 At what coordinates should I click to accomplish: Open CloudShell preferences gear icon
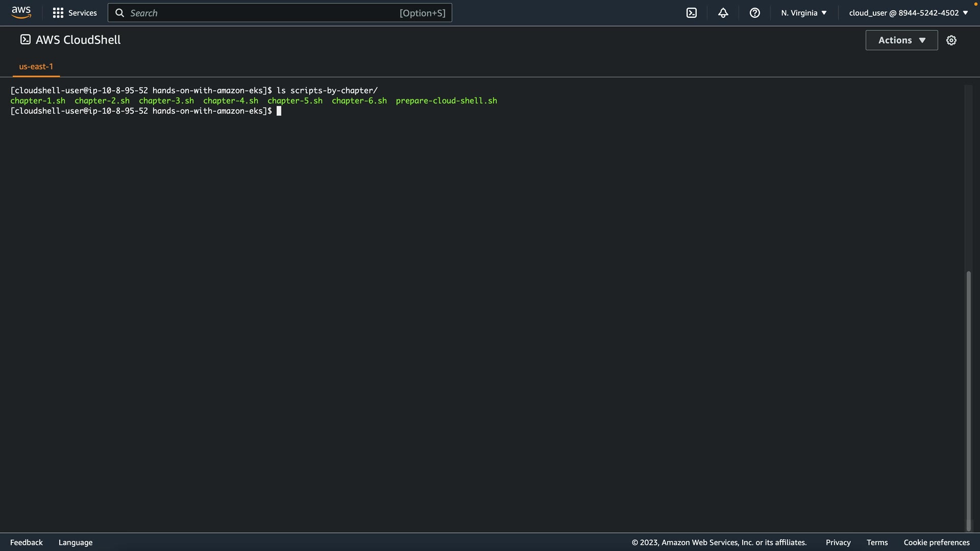tap(951, 40)
